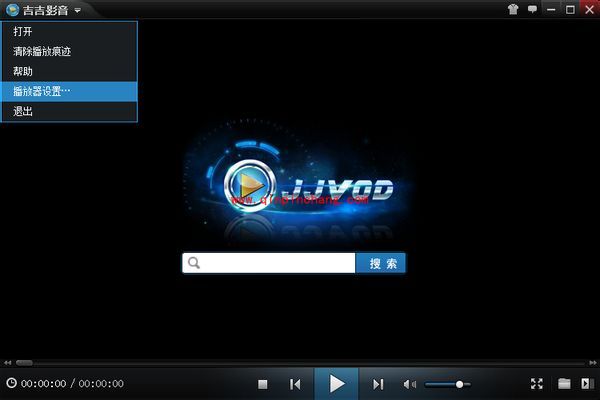The image size is (600, 400).
Task: Collapse the 吉吉影音 title dropdown arrow
Action: pos(77,10)
